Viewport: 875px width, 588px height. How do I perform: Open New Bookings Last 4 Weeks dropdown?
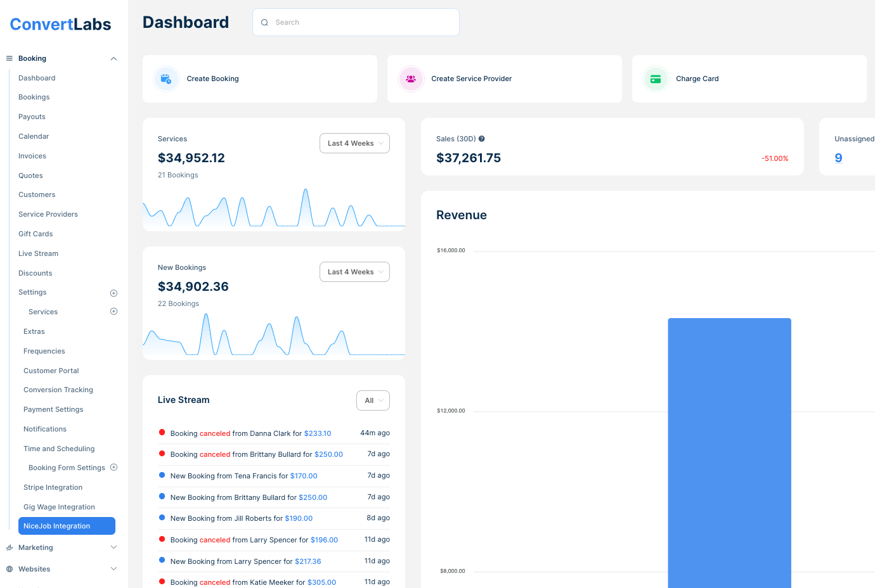pyautogui.click(x=354, y=272)
